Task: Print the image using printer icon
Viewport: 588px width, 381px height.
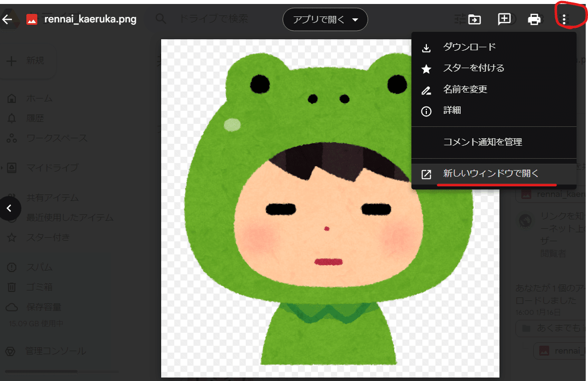Action: tap(534, 19)
